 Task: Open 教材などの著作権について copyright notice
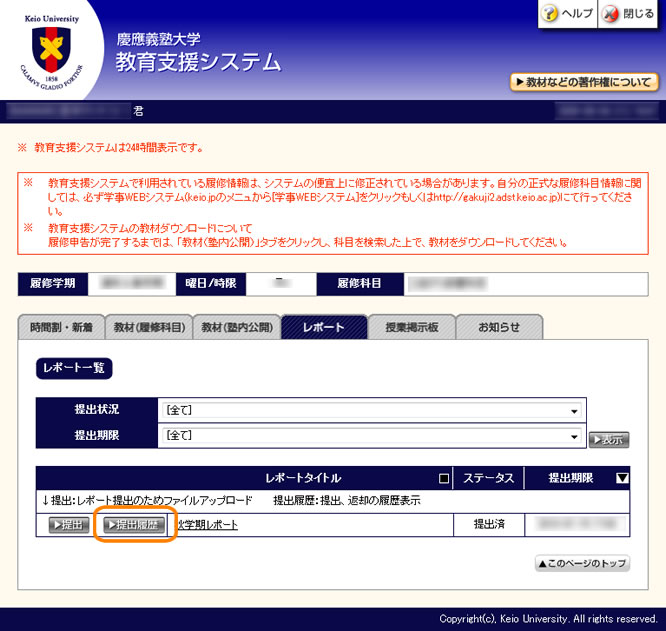[x=584, y=82]
